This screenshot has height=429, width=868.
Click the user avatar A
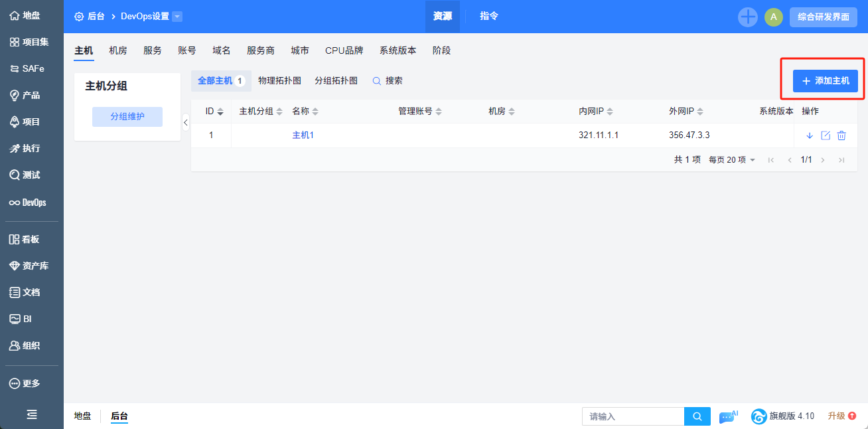[x=773, y=17]
